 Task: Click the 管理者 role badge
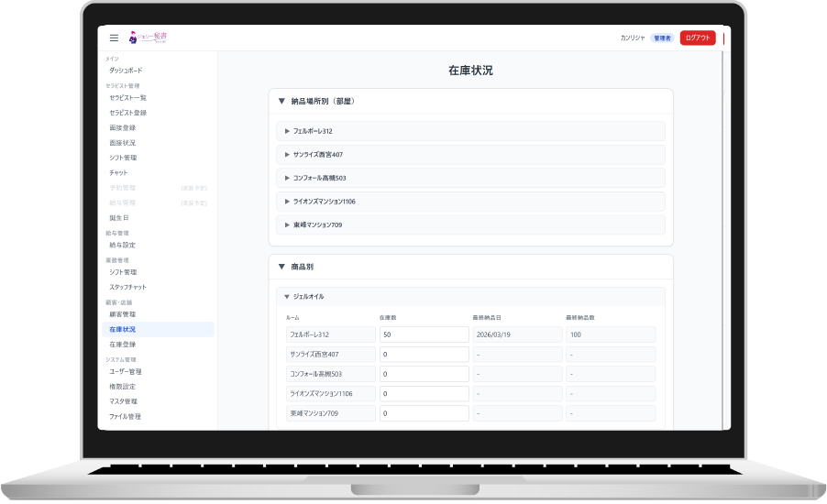(662, 38)
